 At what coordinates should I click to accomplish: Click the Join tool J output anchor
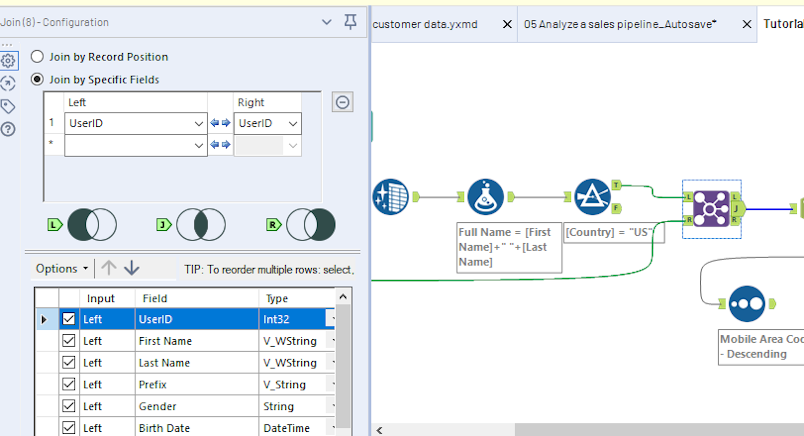pyautogui.click(x=738, y=209)
